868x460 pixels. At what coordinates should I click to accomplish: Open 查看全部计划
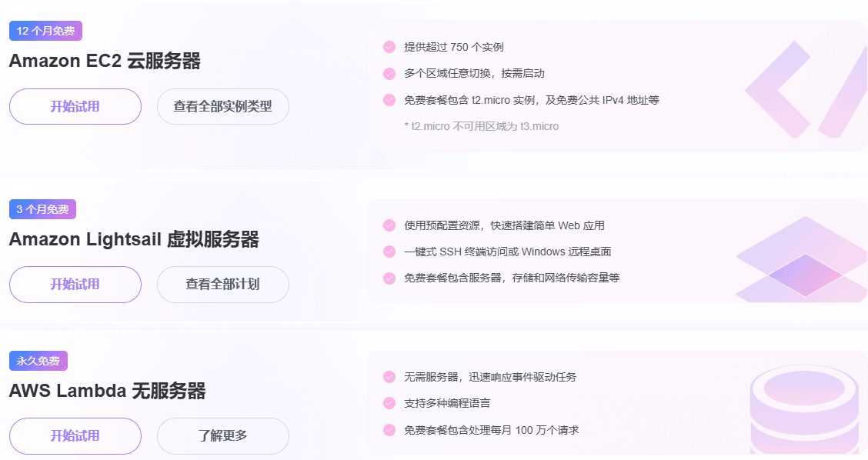coord(222,285)
